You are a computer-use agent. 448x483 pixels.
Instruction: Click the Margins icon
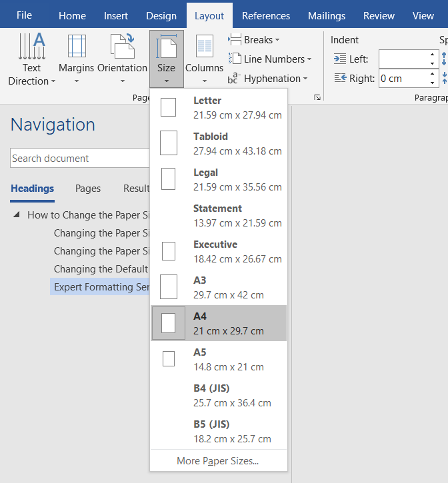point(76,60)
